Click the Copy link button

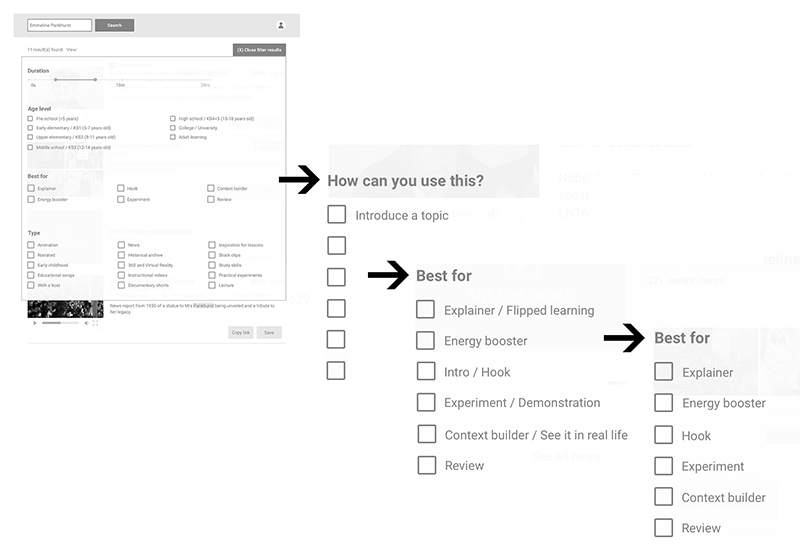pyautogui.click(x=240, y=332)
